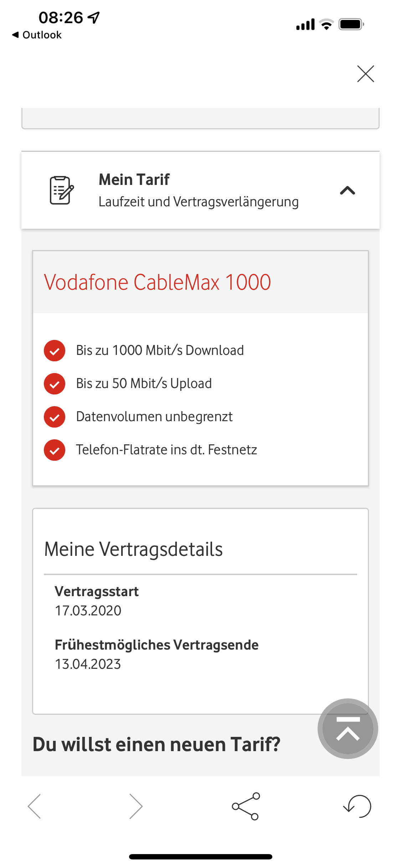The height and width of the screenshot is (868, 401).
Task: Select the contract end date '13.04.2023'
Action: coord(88,664)
